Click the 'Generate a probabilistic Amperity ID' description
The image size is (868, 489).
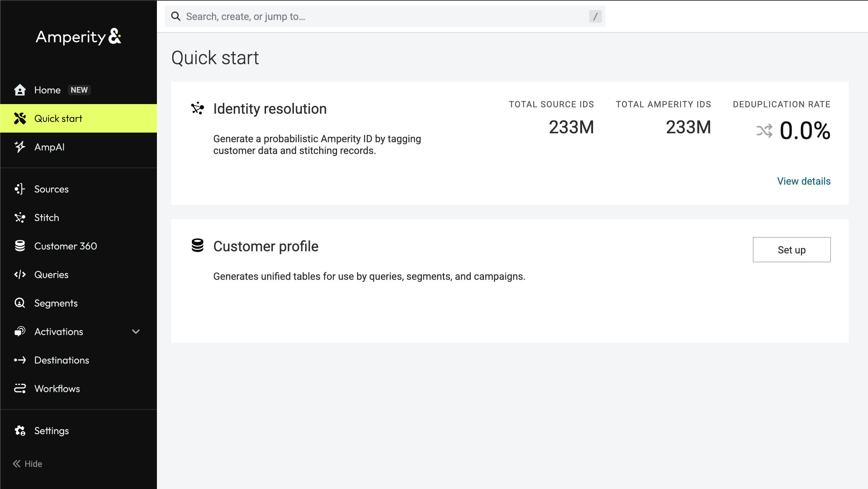tap(317, 145)
